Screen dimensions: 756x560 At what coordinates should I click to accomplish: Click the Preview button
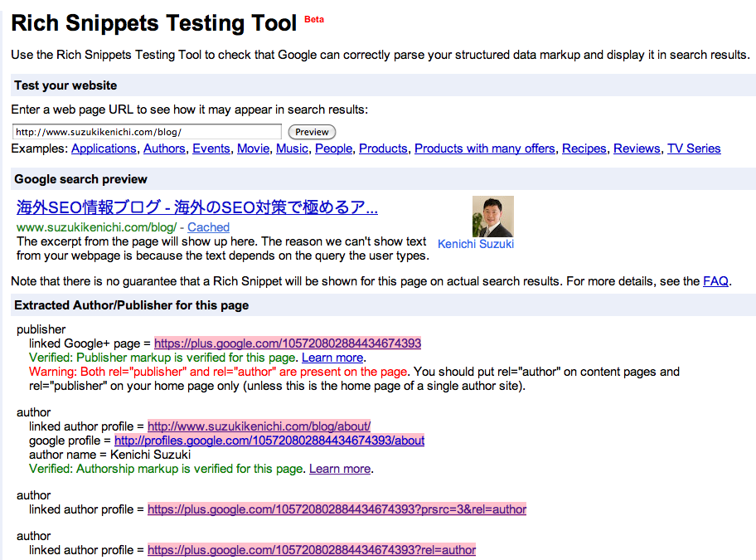click(x=312, y=132)
